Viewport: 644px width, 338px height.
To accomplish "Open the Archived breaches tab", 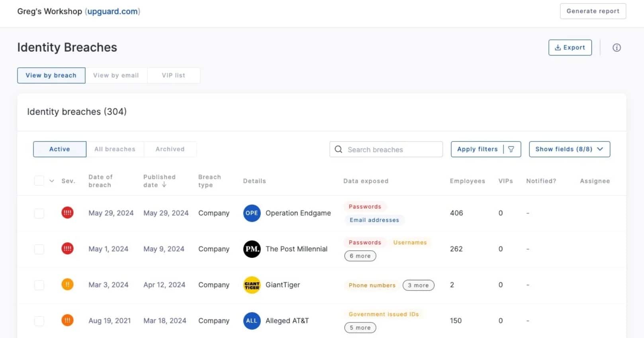I will pos(170,149).
